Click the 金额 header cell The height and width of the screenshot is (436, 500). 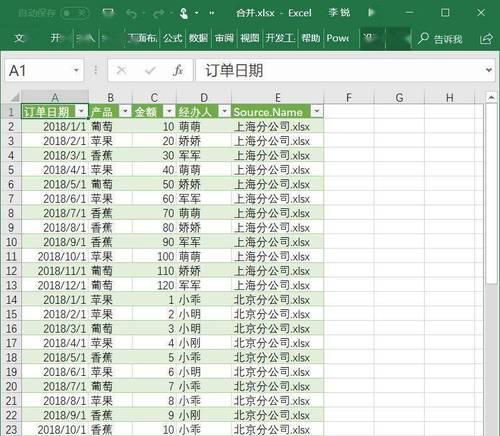pos(154,112)
